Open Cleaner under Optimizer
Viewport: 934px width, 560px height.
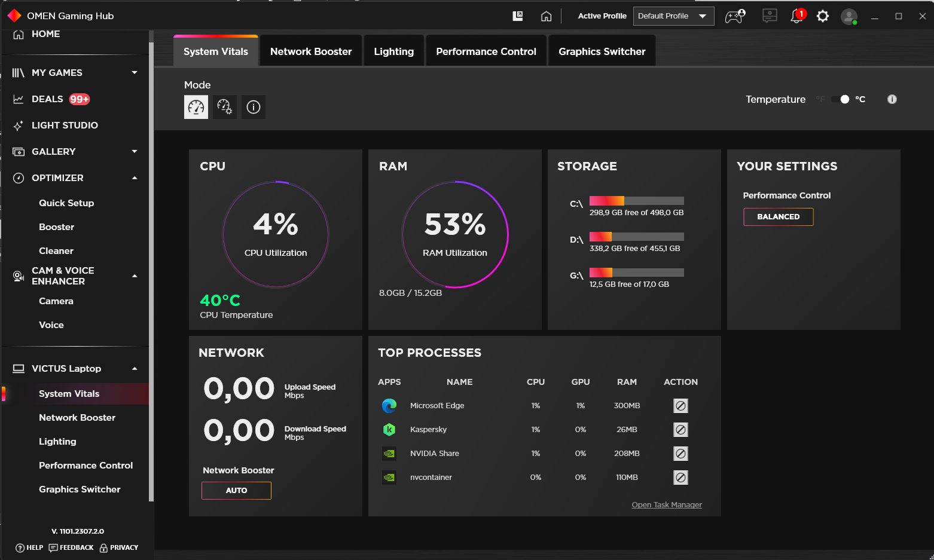[56, 251]
